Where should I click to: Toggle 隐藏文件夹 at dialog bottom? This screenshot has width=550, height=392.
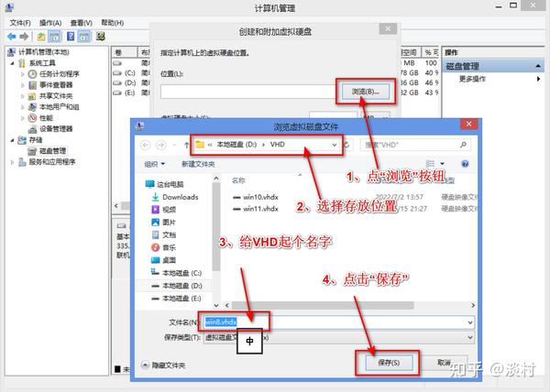click(163, 365)
